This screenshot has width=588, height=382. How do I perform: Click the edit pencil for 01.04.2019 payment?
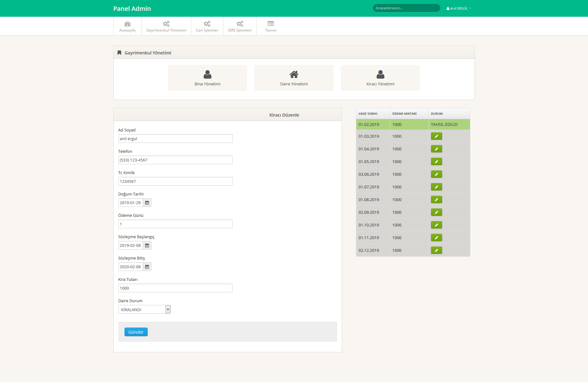click(436, 149)
